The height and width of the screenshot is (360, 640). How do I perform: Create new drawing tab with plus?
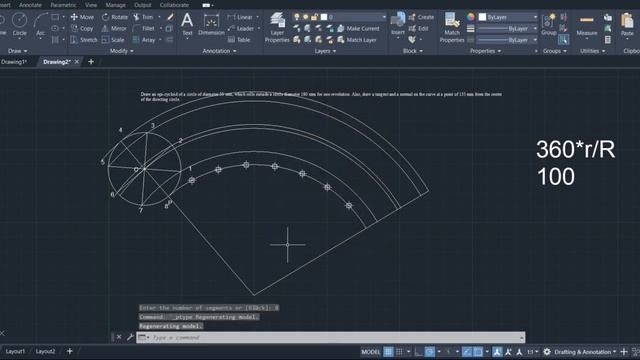(91, 62)
